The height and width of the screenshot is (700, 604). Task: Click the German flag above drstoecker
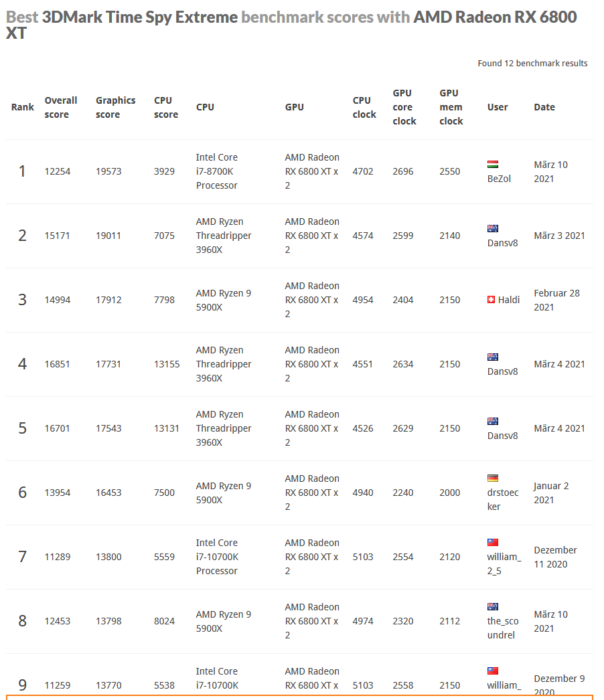(x=492, y=478)
